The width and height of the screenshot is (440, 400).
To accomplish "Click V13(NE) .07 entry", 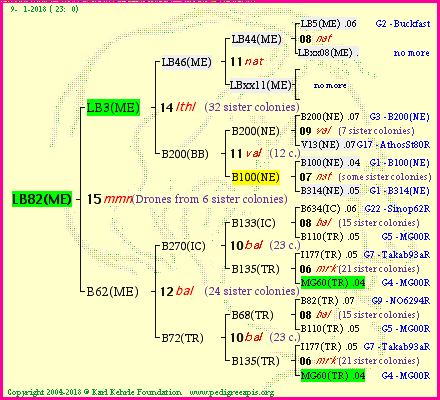I will pos(328,145).
